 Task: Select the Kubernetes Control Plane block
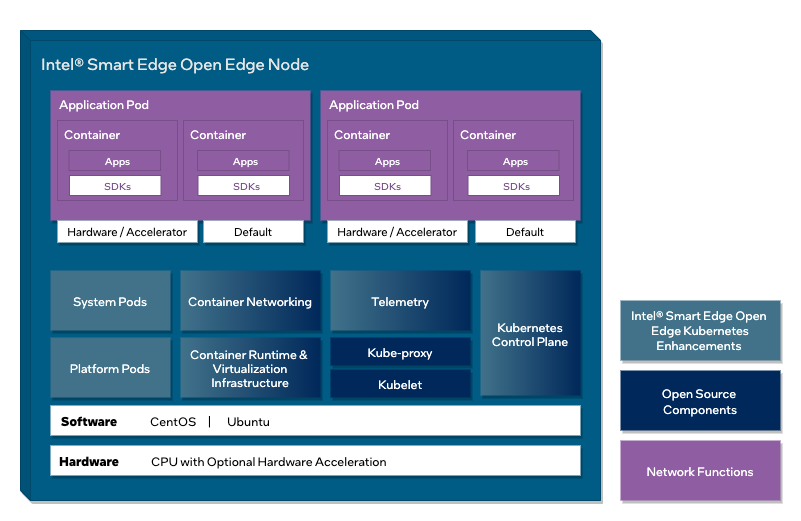click(x=530, y=335)
